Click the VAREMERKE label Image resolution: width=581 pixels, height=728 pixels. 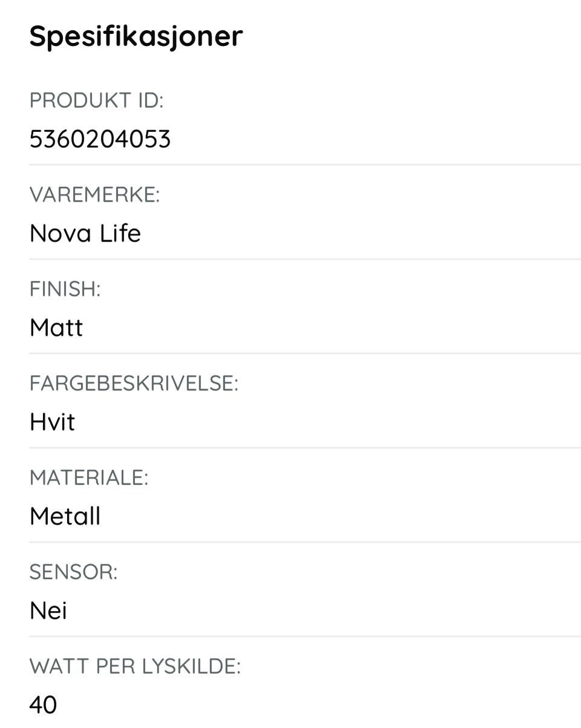pos(94,195)
